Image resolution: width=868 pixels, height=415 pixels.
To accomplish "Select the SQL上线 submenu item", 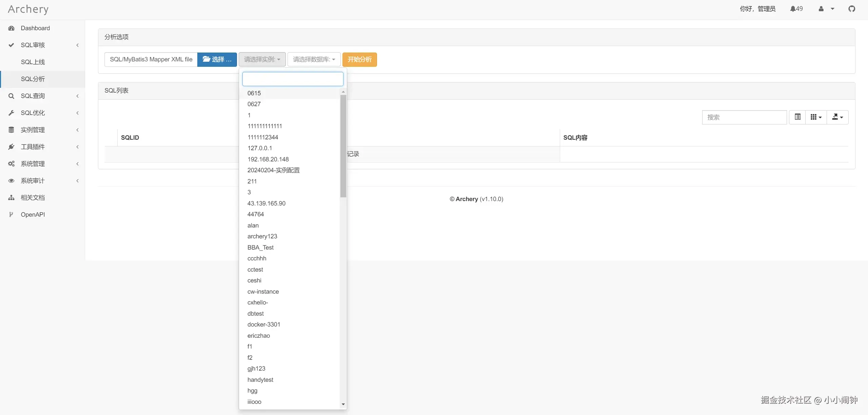I will click(33, 62).
